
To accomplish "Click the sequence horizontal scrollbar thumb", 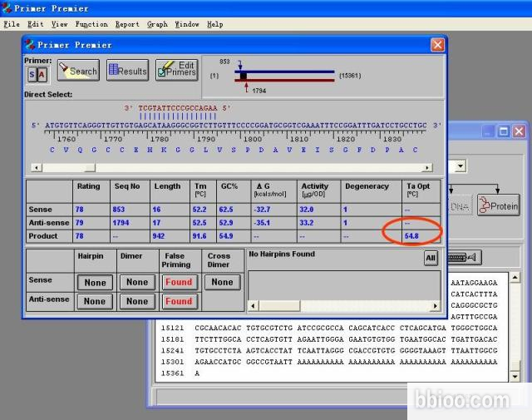I will (x=91, y=167).
